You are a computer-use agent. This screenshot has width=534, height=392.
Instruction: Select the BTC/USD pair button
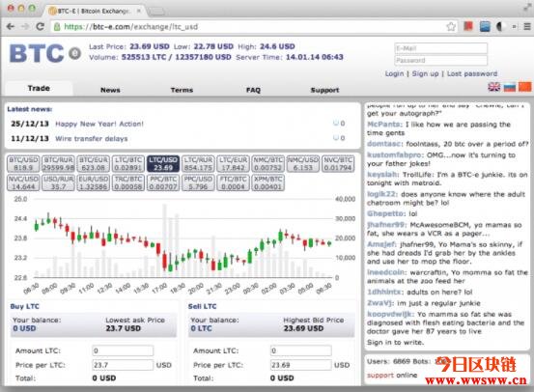point(23,164)
